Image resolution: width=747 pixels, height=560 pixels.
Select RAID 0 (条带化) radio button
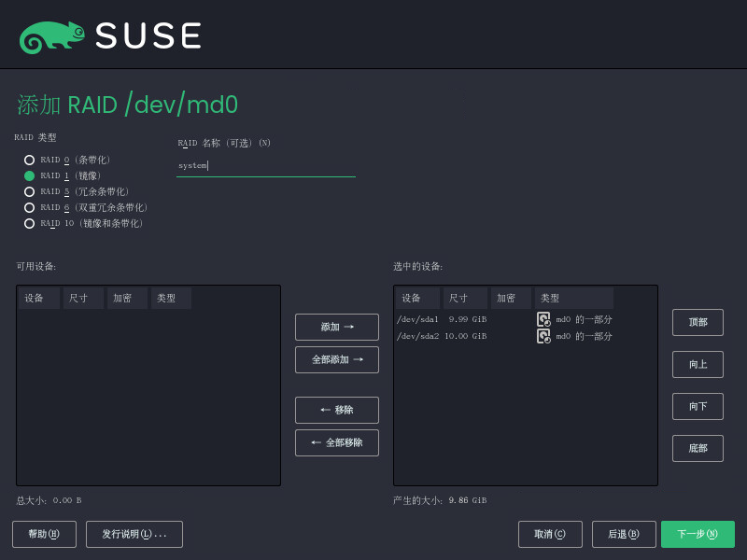[x=30, y=160]
